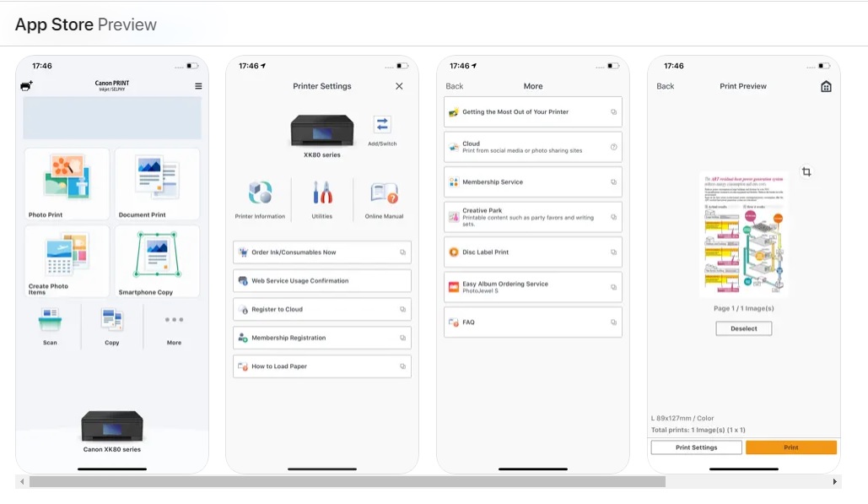Close the Printer Settings screen

[x=399, y=86]
